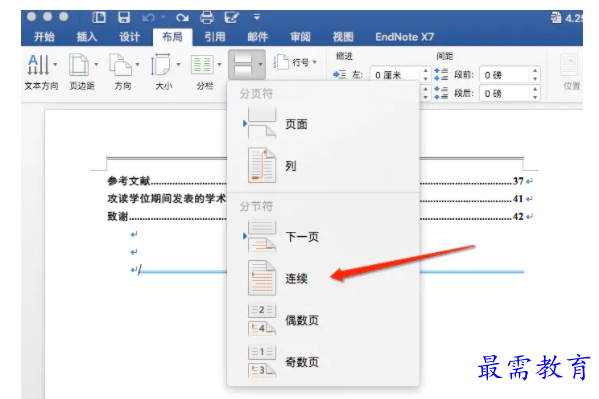The image size is (599, 399).
Task: Decrease 段前 spacing with down stepper
Action: [x=535, y=79]
